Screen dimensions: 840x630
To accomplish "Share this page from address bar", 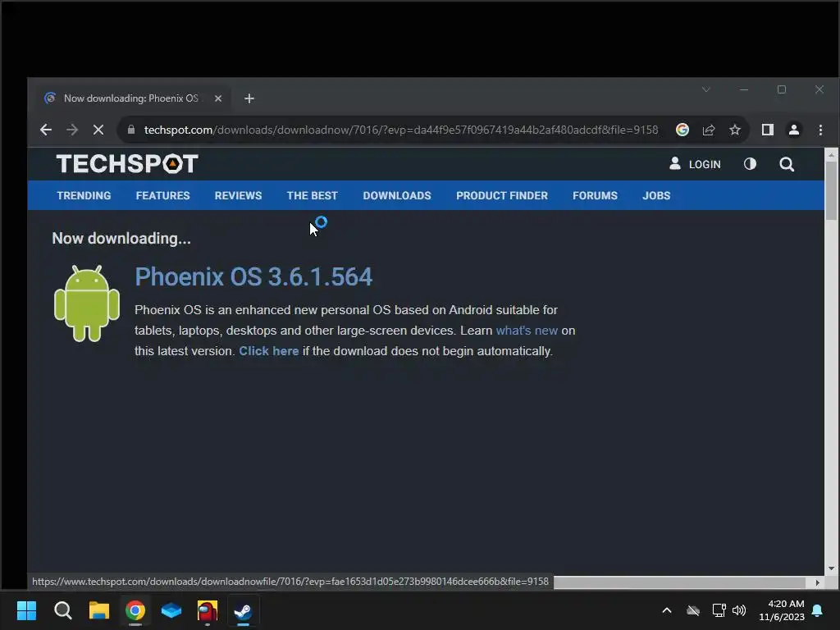I will point(709,130).
